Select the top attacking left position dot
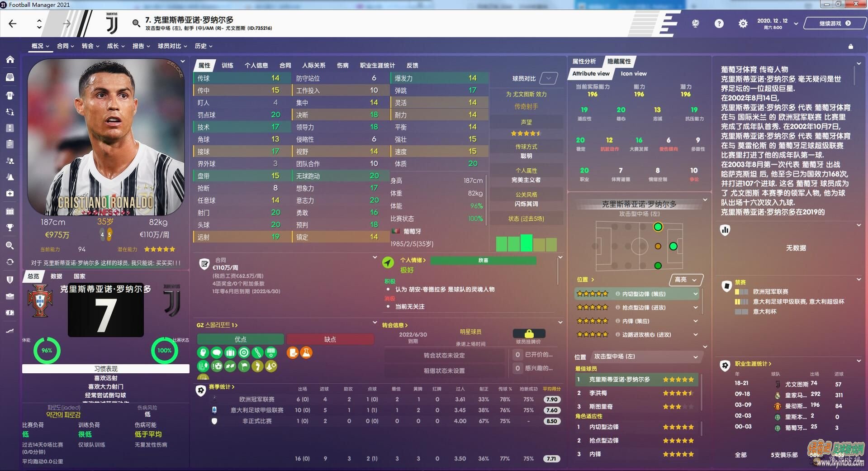The image size is (868, 471). click(658, 227)
